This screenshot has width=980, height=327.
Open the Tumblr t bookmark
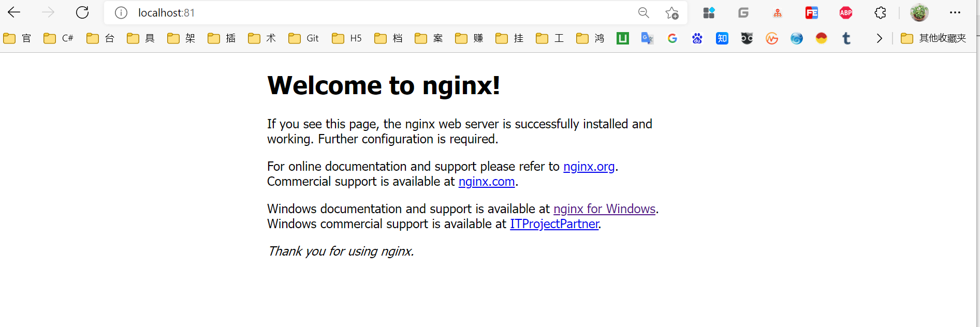[x=846, y=38]
